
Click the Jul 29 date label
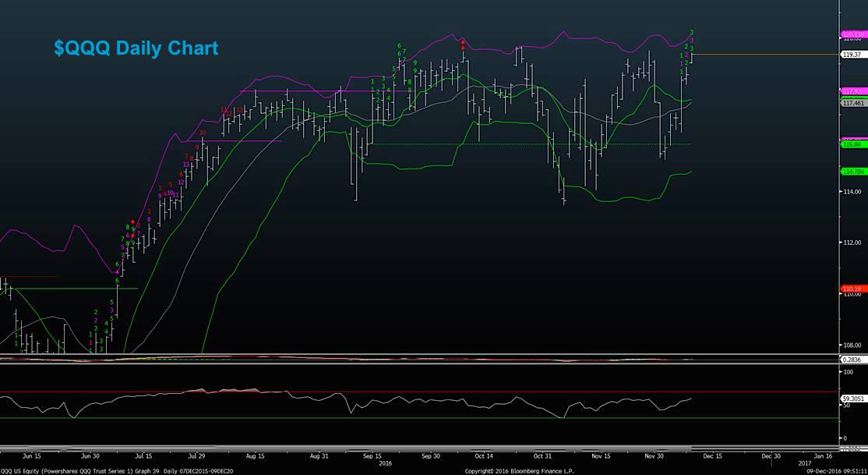click(197, 457)
